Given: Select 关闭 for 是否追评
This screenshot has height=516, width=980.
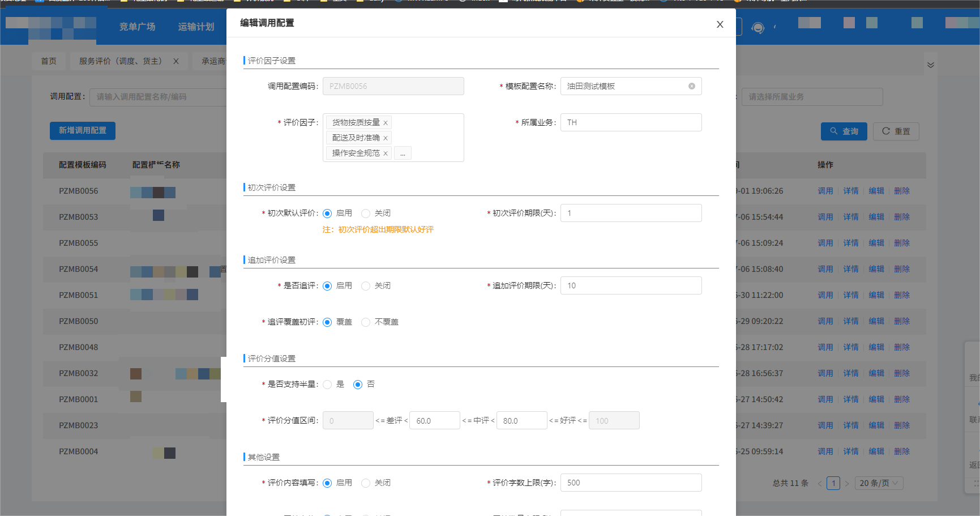Looking at the screenshot, I should pos(366,286).
